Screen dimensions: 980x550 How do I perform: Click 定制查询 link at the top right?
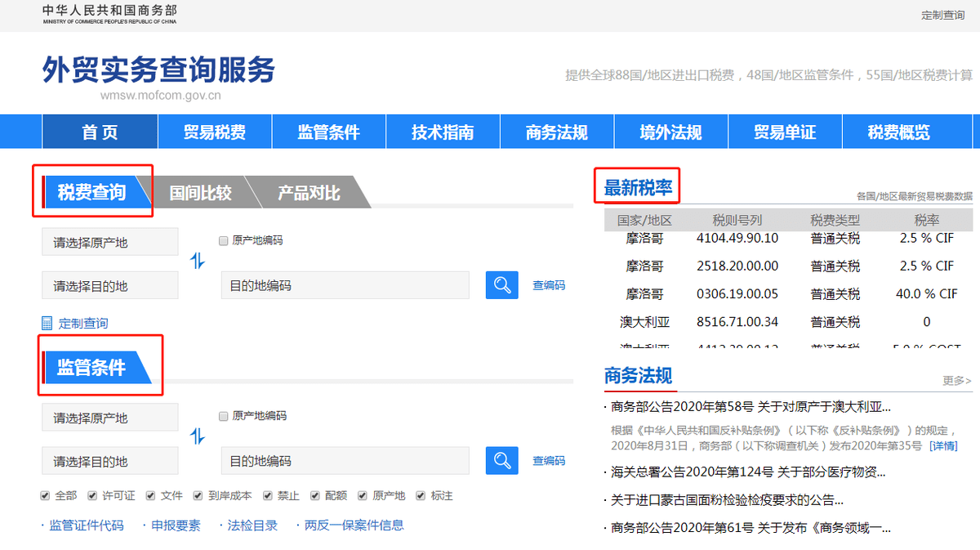(x=942, y=15)
